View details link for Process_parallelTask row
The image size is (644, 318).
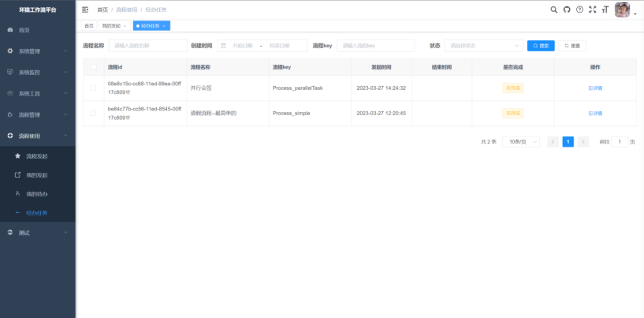595,88
